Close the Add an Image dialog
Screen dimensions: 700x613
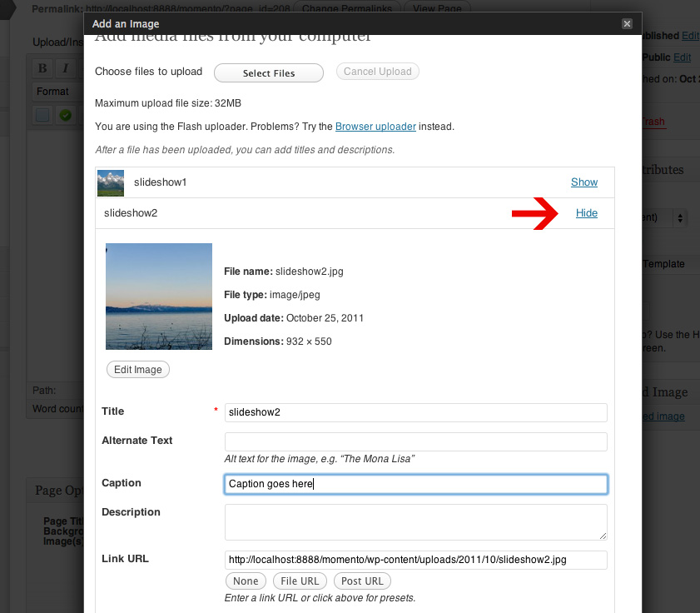click(x=627, y=24)
